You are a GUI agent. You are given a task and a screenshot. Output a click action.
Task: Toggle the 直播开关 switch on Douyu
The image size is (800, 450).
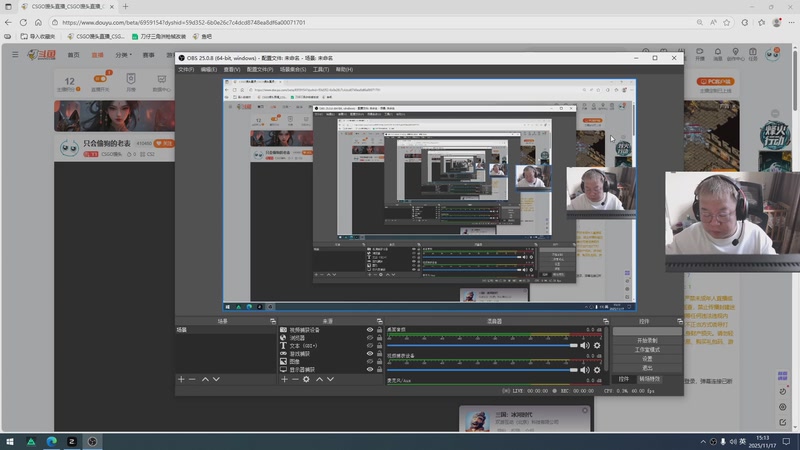(x=100, y=79)
